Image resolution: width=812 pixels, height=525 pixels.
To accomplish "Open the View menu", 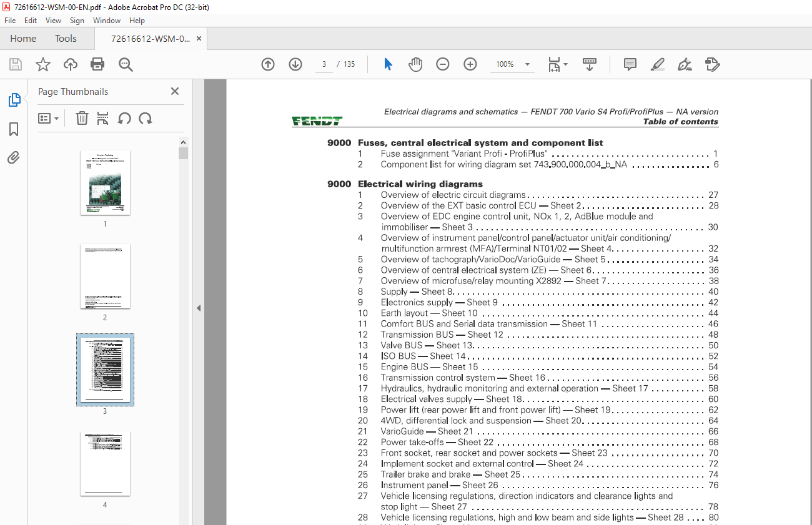I will point(54,21).
